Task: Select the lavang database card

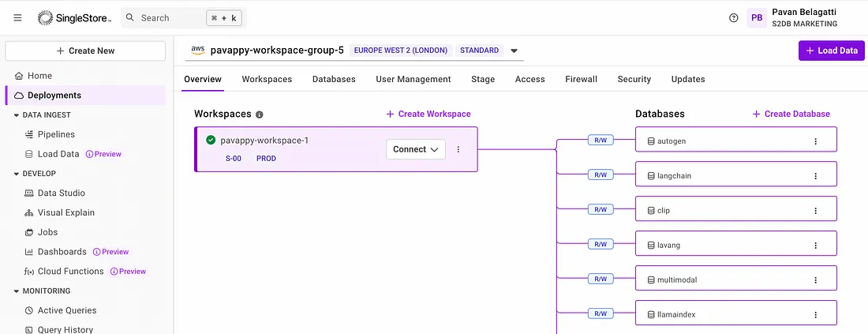Action: [735, 246]
